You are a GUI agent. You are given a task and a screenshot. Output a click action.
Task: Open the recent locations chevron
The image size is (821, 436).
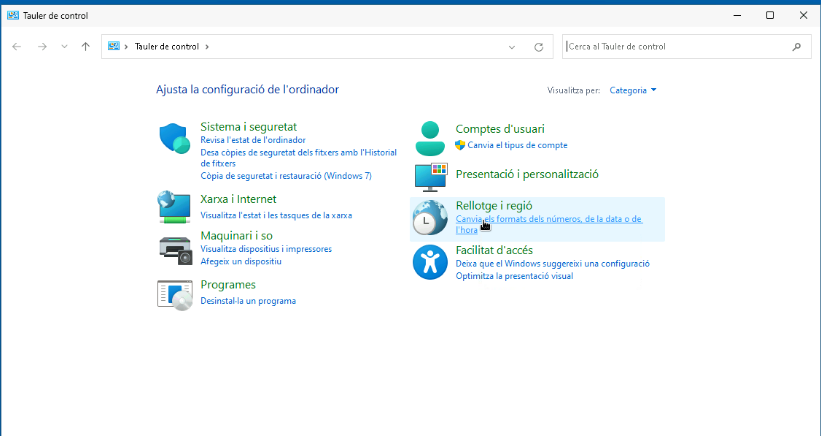(65, 47)
